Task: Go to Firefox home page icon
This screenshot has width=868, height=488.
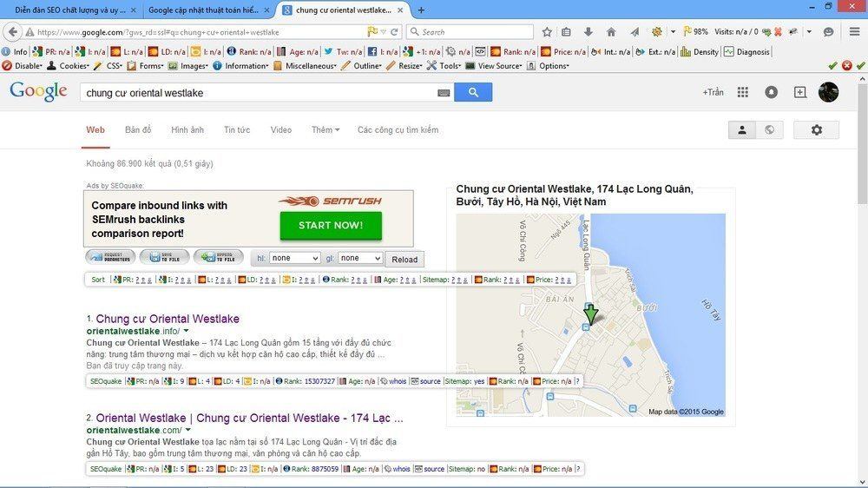Action: pos(611,32)
